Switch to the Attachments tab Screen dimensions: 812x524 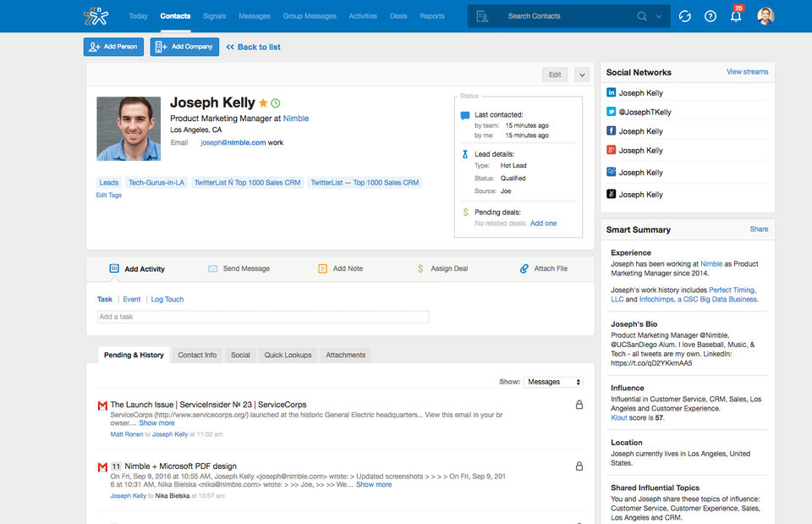point(345,355)
